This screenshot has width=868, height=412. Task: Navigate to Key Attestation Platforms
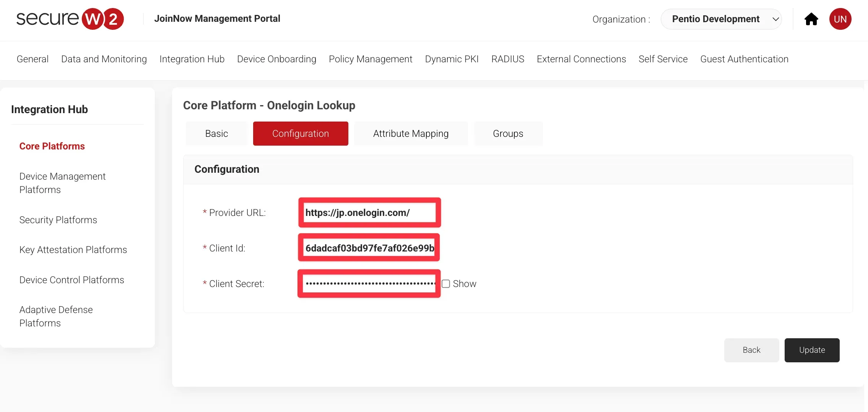73,250
